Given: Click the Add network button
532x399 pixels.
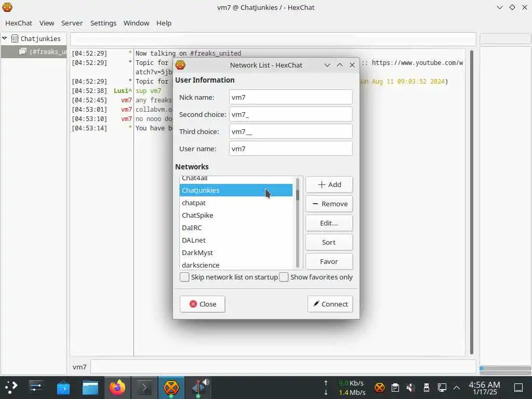Looking at the screenshot, I should tap(329, 184).
